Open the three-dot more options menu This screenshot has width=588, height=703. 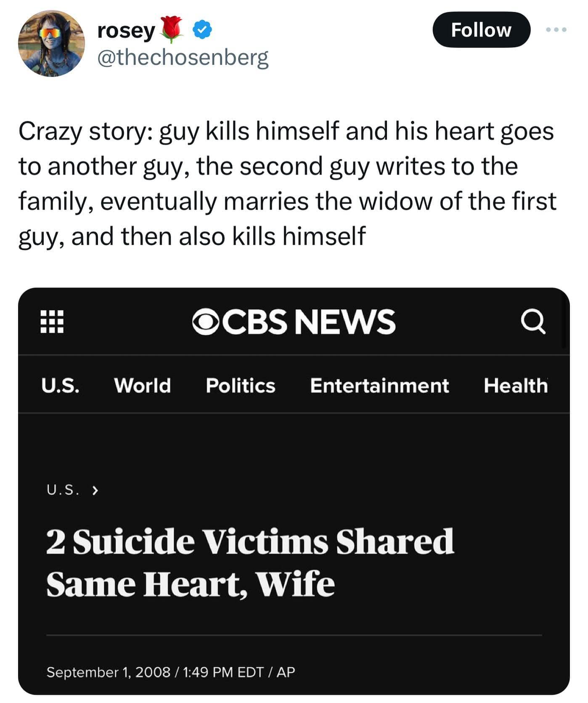556,30
